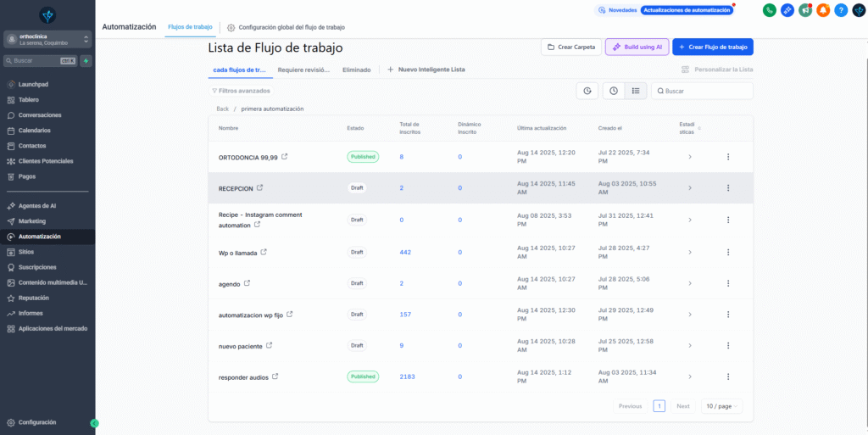Click the green lightning quick actions icon

pos(86,61)
